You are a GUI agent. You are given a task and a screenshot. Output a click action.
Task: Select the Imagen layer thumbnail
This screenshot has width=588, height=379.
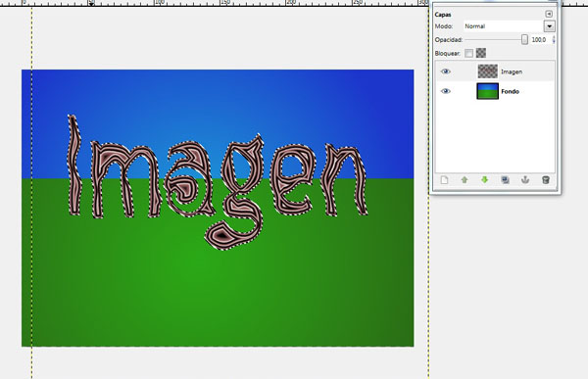tap(487, 71)
